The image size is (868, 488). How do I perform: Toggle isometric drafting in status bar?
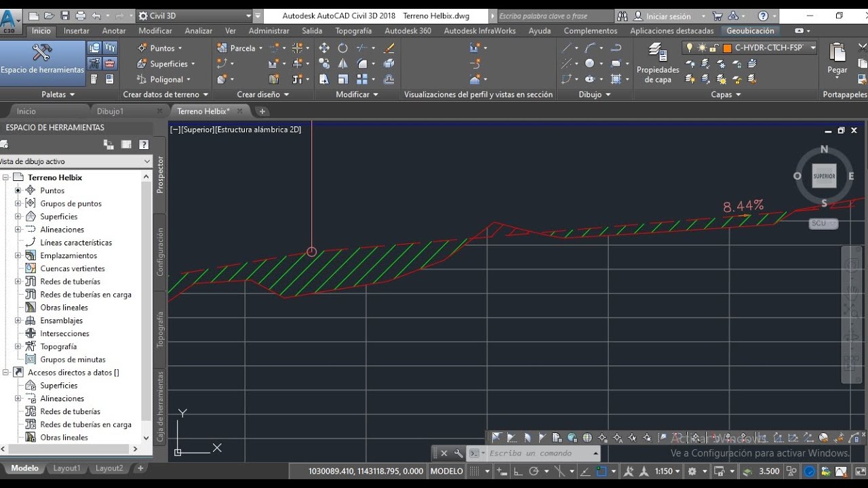point(558,471)
